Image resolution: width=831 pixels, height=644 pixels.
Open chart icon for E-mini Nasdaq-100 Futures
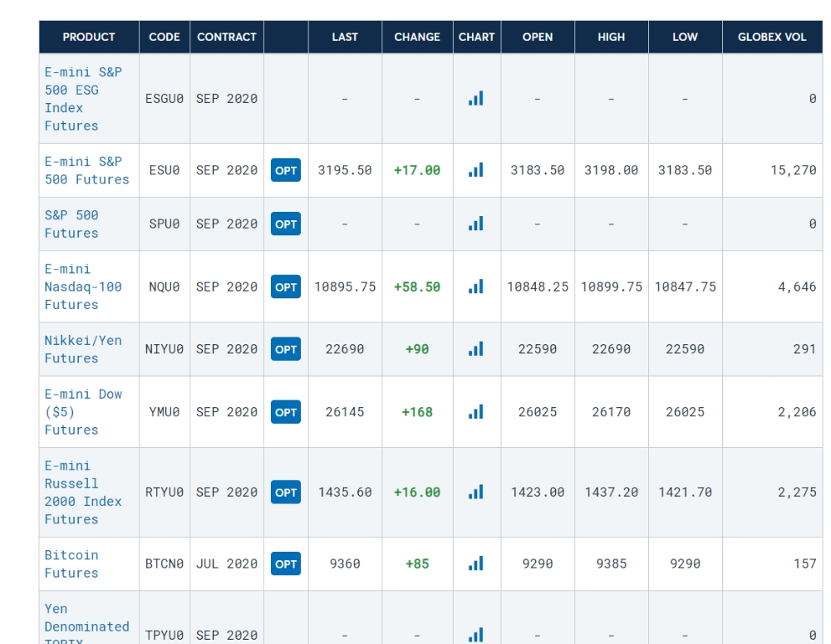pyautogui.click(x=476, y=287)
